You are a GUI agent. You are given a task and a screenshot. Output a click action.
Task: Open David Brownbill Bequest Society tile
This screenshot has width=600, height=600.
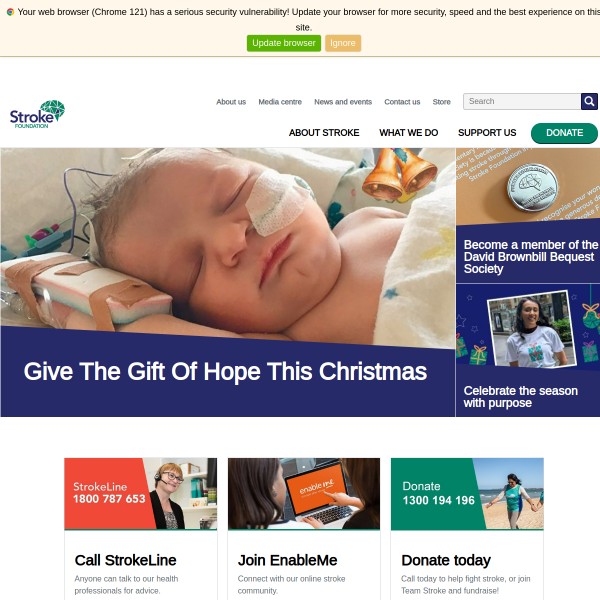coord(528,215)
